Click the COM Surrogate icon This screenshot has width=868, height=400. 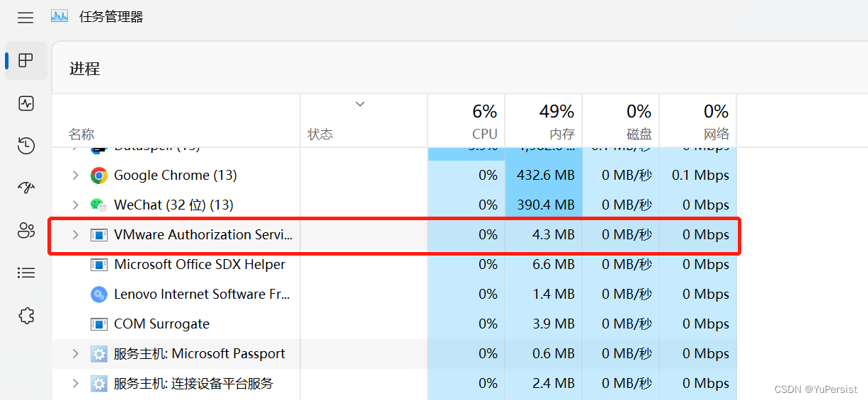tap(99, 324)
